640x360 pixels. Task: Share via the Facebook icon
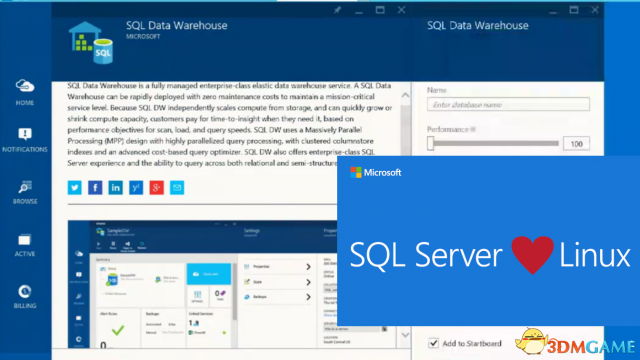pos(95,188)
